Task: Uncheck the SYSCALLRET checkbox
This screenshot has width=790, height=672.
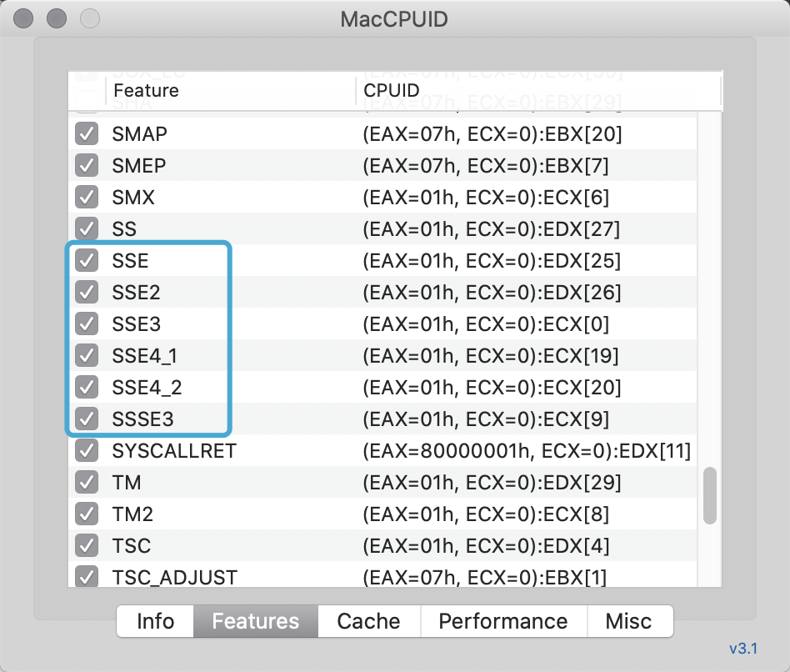Action: 87,451
